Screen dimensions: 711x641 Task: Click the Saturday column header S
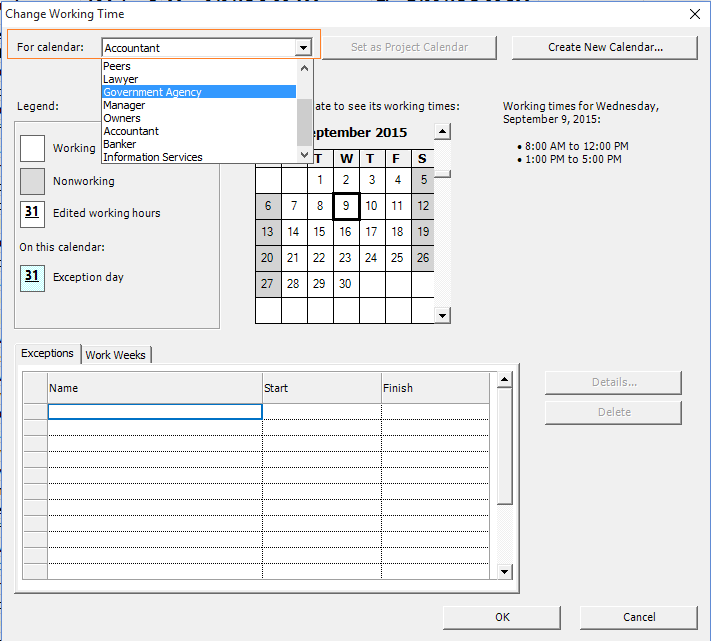[423, 159]
